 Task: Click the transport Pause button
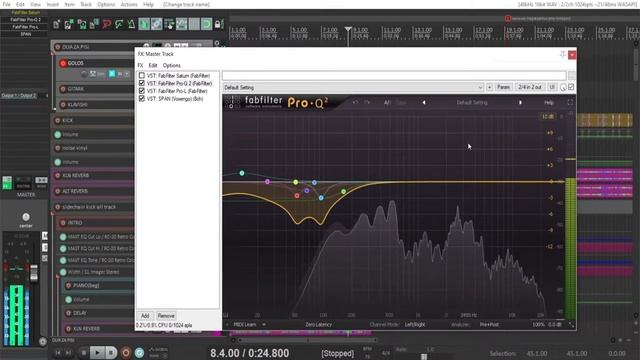coord(111,352)
